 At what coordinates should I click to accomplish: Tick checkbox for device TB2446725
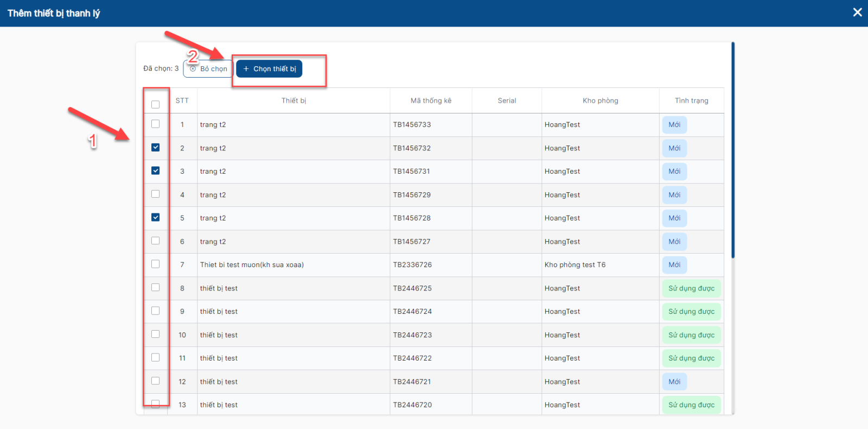tap(156, 287)
